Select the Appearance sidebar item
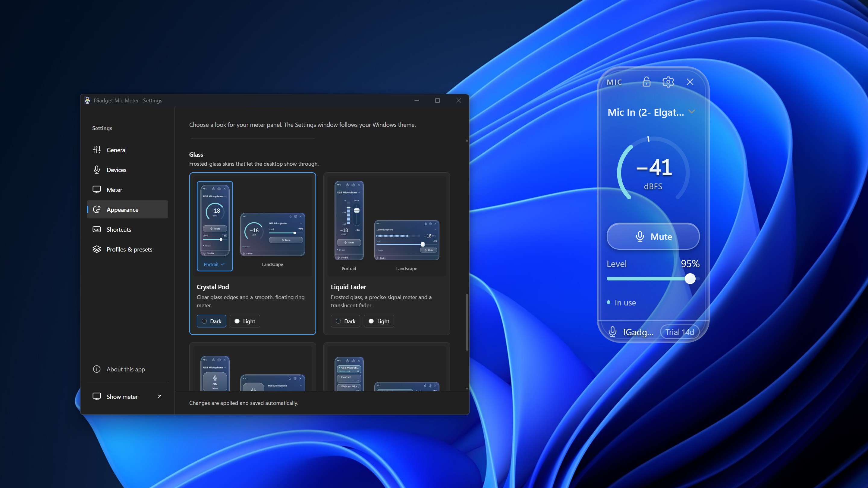The height and width of the screenshot is (488, 868). pyautogui.click(x=127, y=209)
